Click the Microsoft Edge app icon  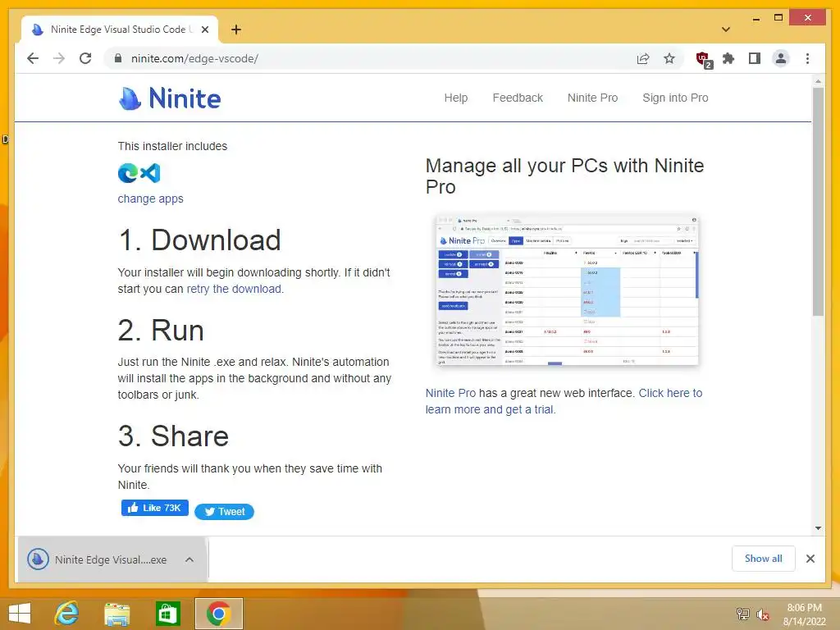pyautogui.click(x=128, y=173)
